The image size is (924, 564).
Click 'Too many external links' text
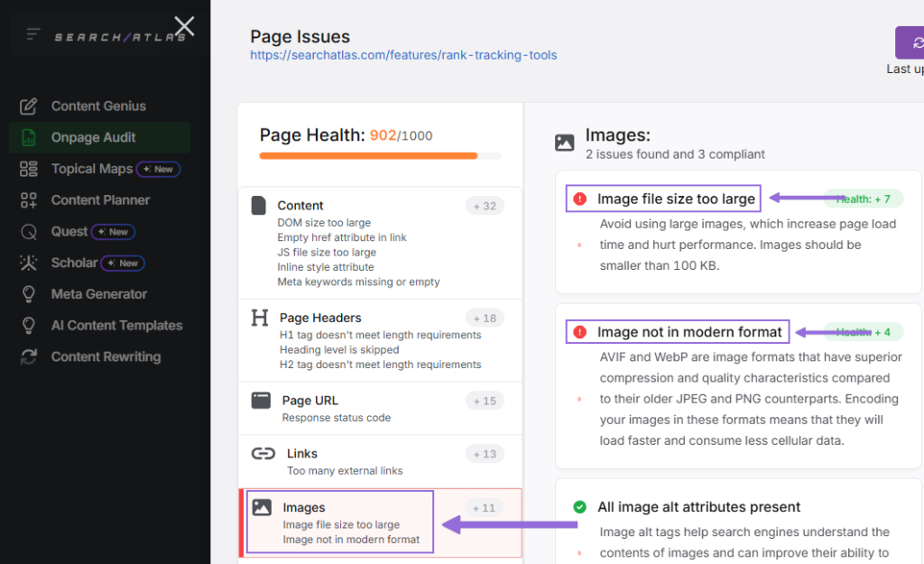tap(345, 470)
